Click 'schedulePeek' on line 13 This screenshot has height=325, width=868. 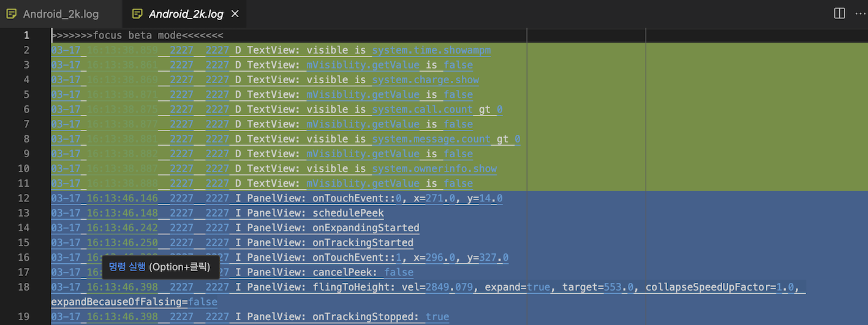(x=348, y=212)
